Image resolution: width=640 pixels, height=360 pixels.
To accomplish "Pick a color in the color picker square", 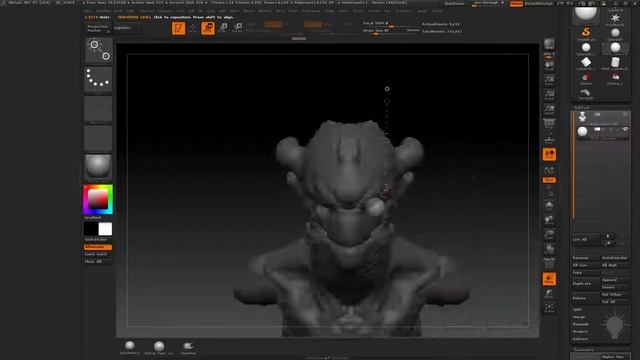I will tap(98, 199).
